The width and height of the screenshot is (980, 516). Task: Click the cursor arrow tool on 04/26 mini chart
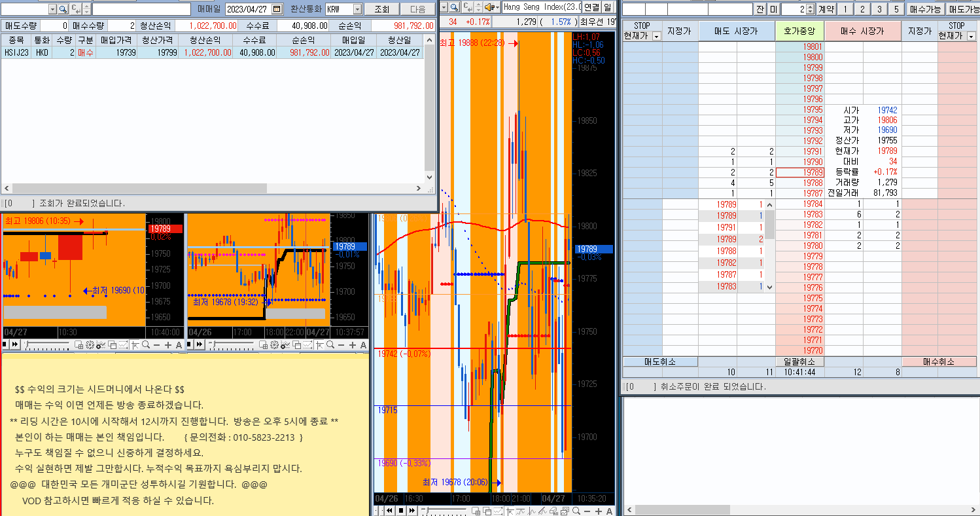click(319, 344)
